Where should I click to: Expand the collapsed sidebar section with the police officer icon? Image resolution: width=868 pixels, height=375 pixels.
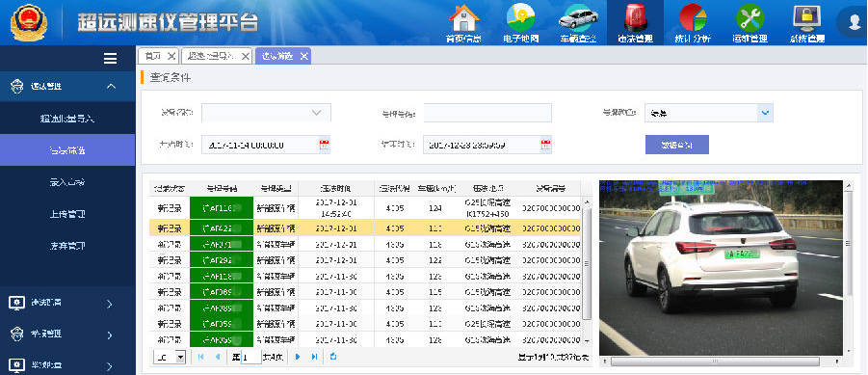(x=110, y=335)
